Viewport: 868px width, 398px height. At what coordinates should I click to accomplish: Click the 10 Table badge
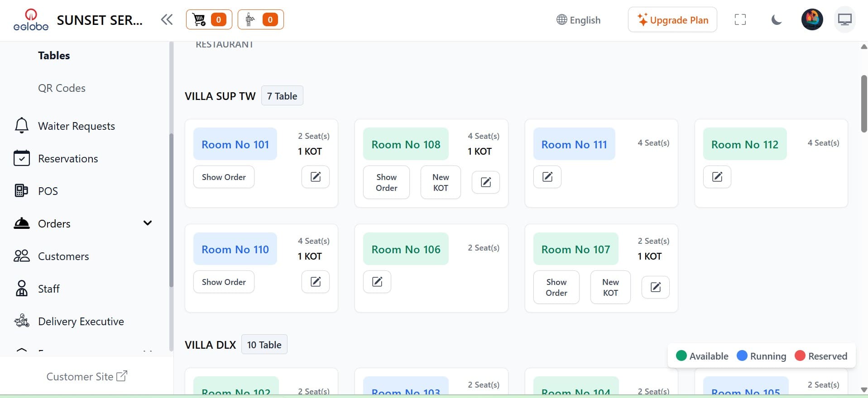coord(264,345)
